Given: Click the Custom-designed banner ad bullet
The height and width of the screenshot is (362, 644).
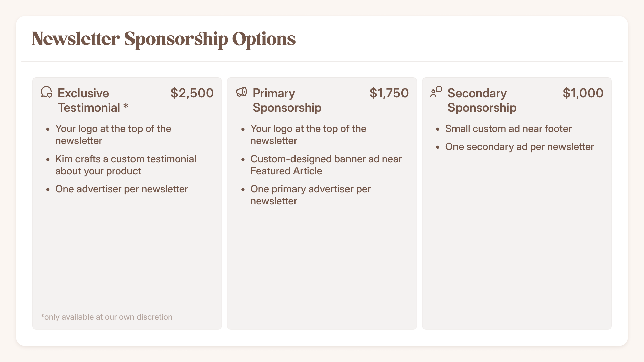Looking at the screenshot, I should click(326, 165).
